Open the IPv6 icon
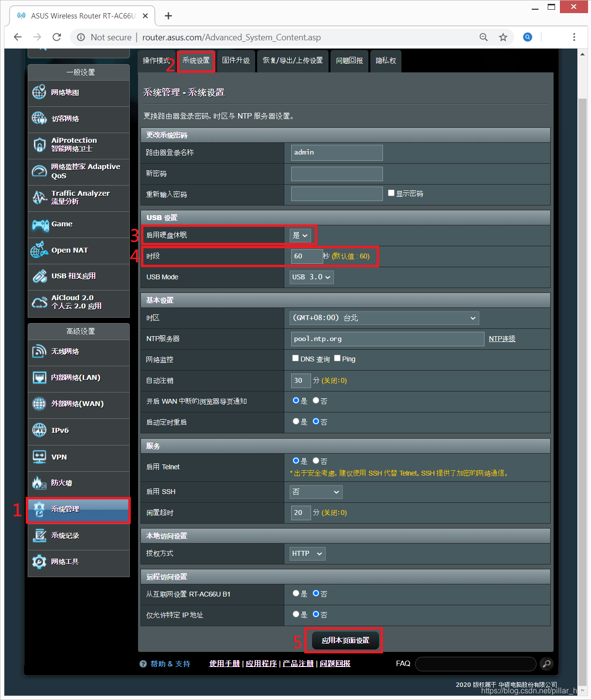Viewport: 591px width, 700px height. (39, 430)
